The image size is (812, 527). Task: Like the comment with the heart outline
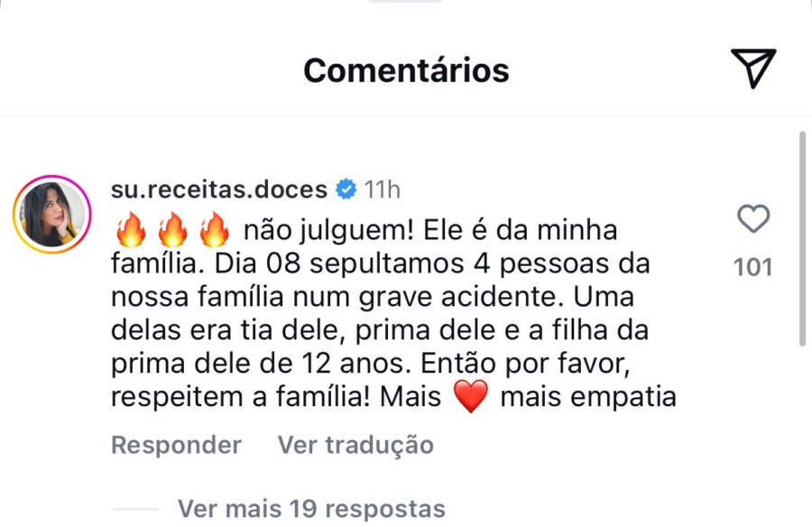pyautogui.click(x=753, y=219)
